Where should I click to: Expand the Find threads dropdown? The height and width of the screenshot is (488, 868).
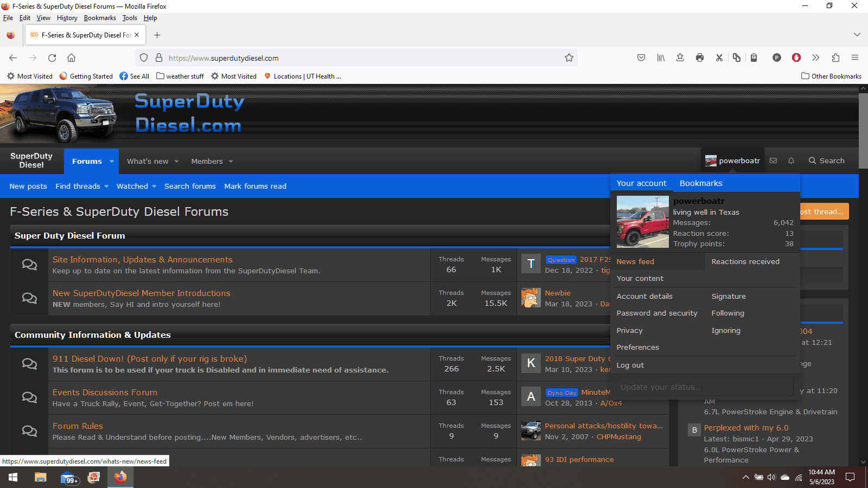pos(106,187)
